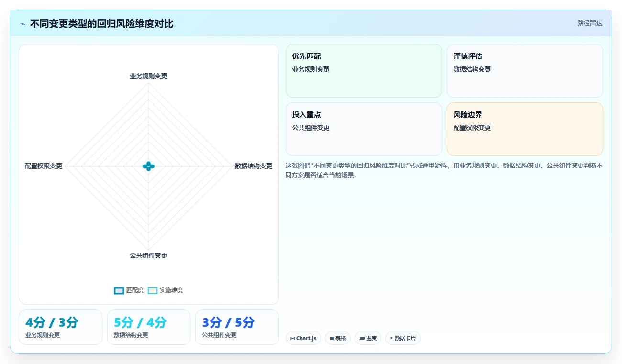Click the 5分 / 4分 score card
This screenshot has height=364, width=622.
149,327
